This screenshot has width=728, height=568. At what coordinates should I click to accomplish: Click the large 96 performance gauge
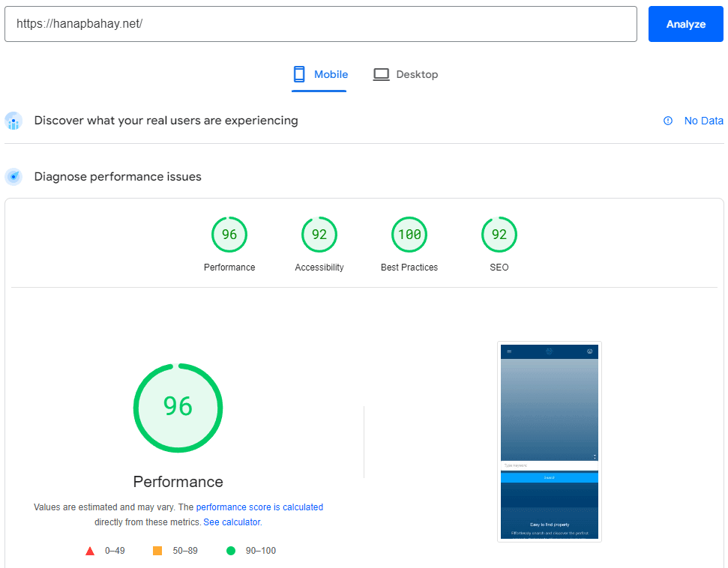coord(178,408)
